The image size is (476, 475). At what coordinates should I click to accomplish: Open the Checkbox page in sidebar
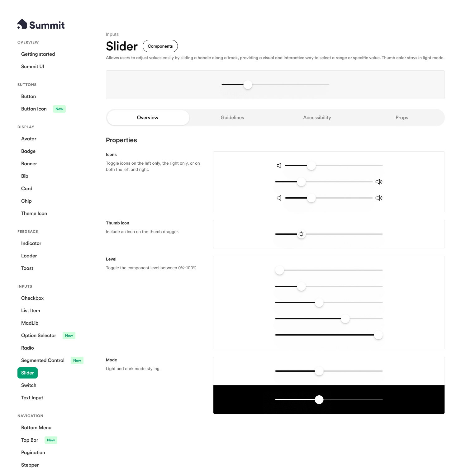pyautogui.click(x=32, y=298)
